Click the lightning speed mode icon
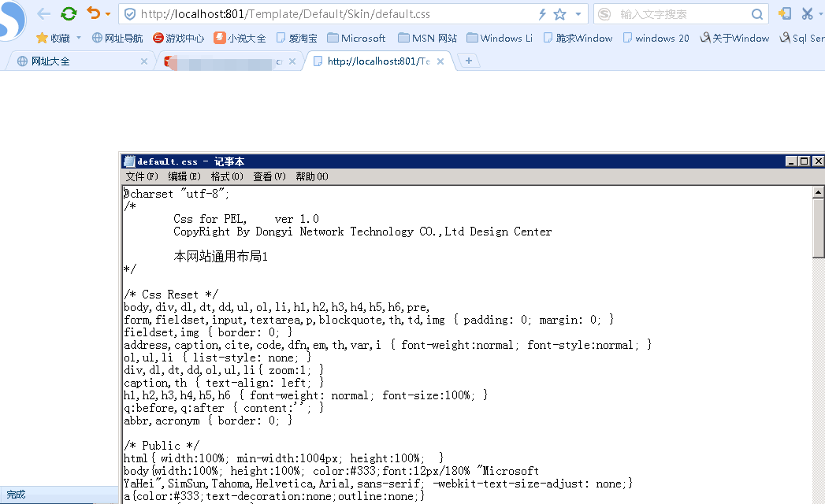 (542, 14)
